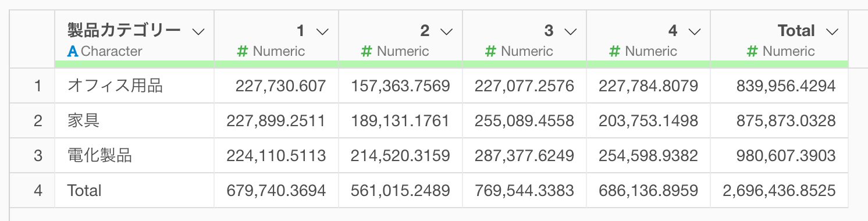Click the Character type icon under 製品カテゴリー
Image resolution: width=868 pixels, height=221 pixels.
pos(73,51)
